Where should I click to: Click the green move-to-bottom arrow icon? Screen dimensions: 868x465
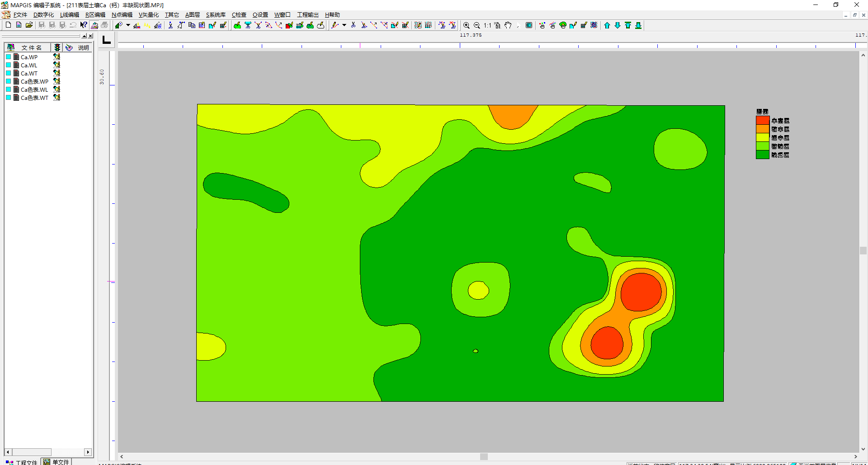point(638,26)
